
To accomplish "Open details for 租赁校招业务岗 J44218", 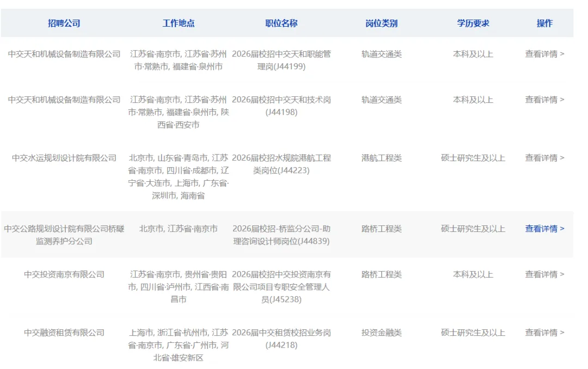I will tap(544, 333).
